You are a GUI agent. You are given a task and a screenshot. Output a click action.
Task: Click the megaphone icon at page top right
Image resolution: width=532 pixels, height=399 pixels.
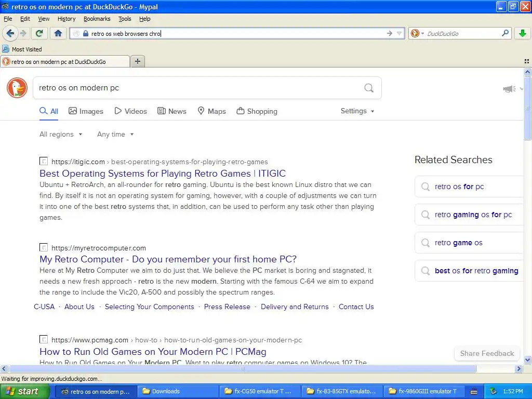pos(509,89)
